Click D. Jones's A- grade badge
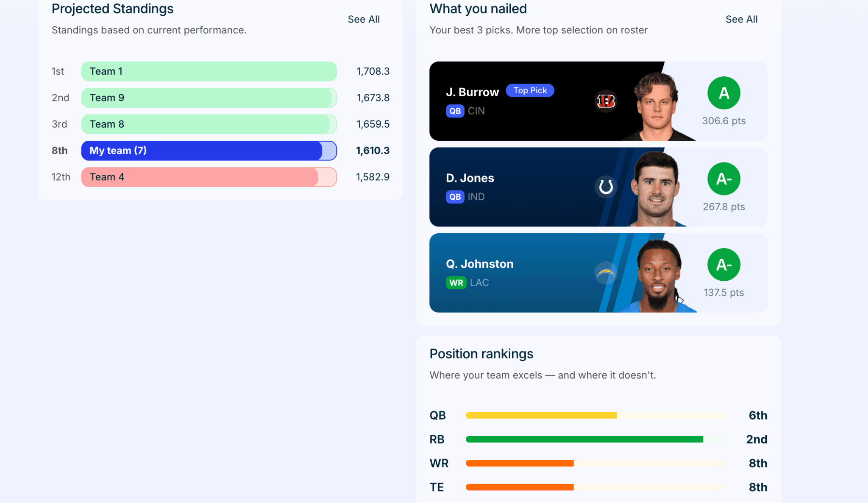Screen dimensions: 868x503 tap(723, 179)
